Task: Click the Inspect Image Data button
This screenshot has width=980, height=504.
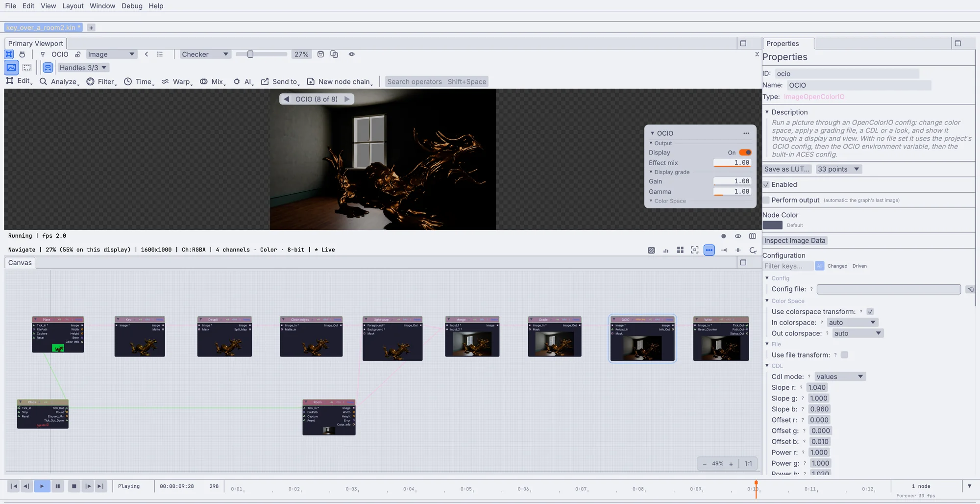Action: pyautogui.click(x=795, y=241)
